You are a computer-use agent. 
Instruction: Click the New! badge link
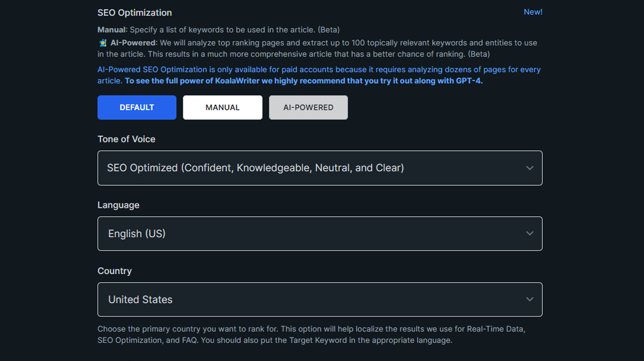tap(533, 12)
